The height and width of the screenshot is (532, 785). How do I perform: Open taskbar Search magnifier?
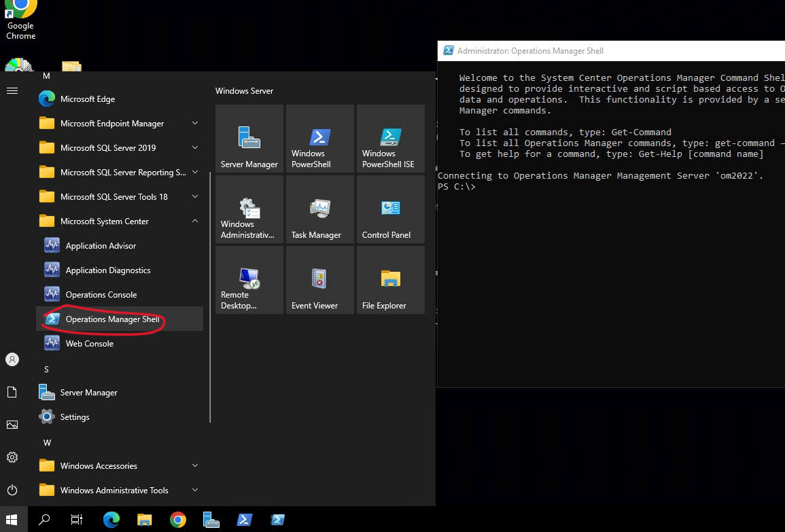pos(44,520)
